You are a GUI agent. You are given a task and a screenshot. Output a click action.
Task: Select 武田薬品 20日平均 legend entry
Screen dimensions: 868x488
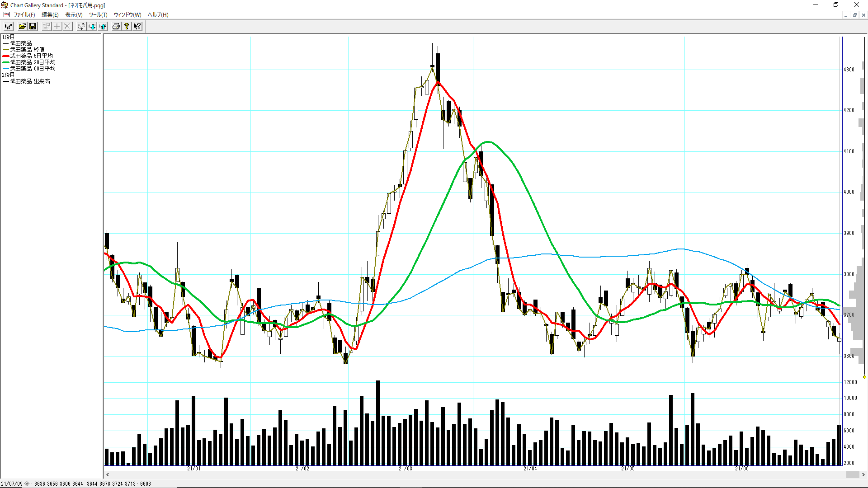[x=33, y=62]
